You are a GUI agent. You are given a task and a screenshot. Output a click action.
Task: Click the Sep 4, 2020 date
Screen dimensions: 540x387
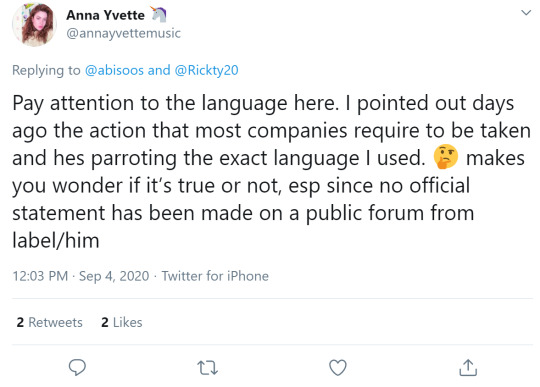coord(114,276)
